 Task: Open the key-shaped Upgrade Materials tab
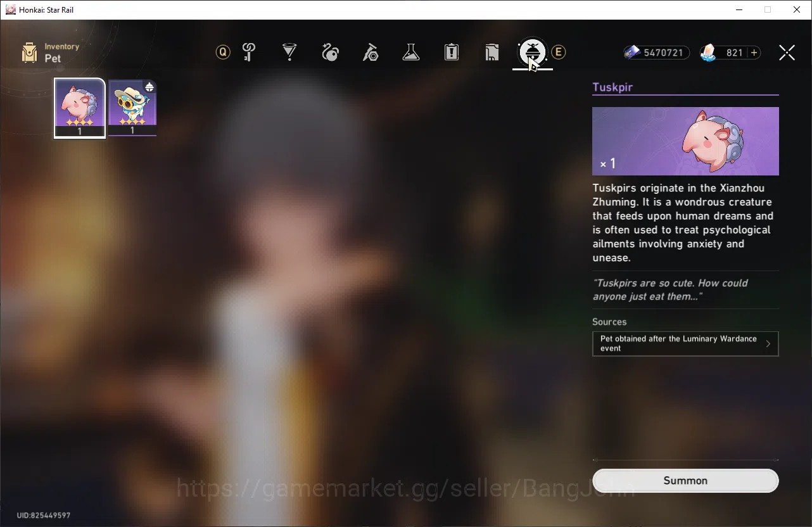click(249, 53)
